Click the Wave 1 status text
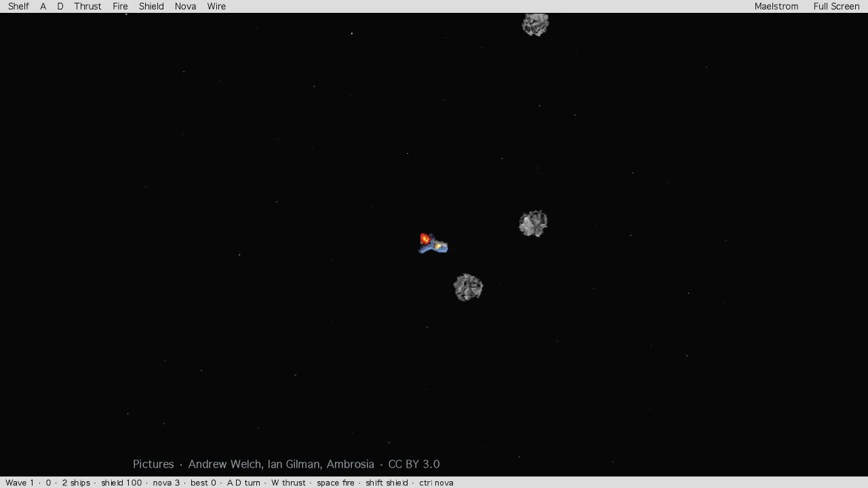 click(x=20, y=483)
